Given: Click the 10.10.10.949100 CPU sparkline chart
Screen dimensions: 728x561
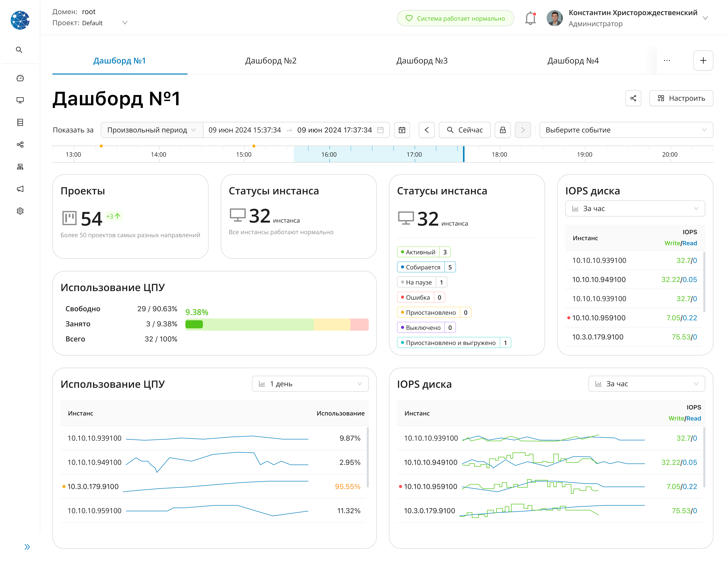Looking at the screenshot, I should click(x=217, y=462).
